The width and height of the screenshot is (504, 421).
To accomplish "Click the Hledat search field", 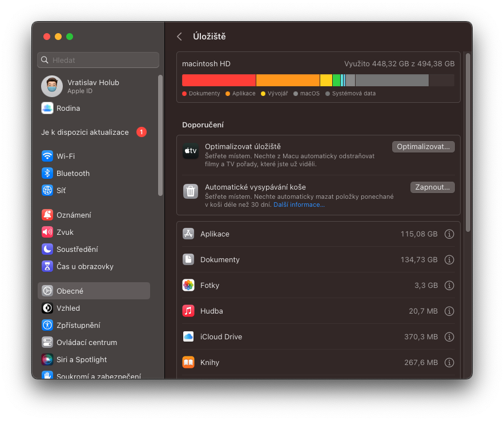I will [98, 60].
